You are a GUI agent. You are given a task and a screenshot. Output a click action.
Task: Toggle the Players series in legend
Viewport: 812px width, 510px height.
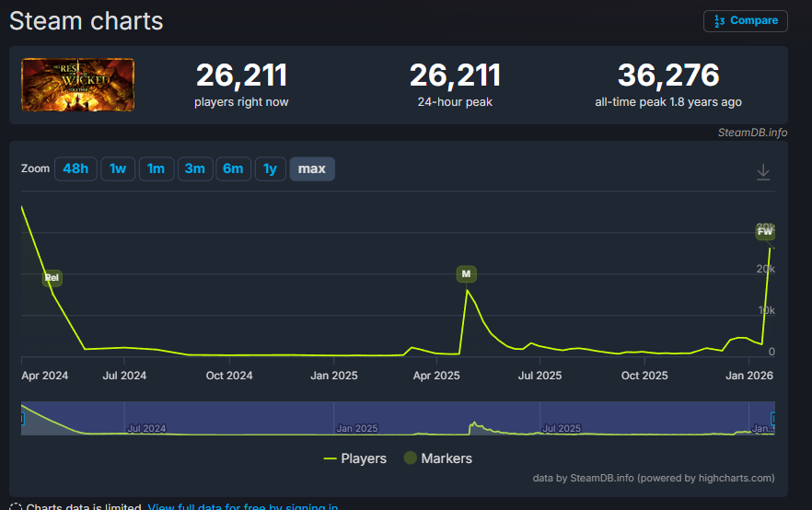point(355,458)
